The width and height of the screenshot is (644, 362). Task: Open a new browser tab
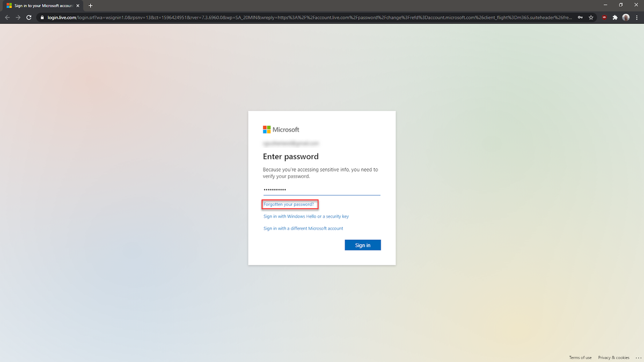coord(90,5)
